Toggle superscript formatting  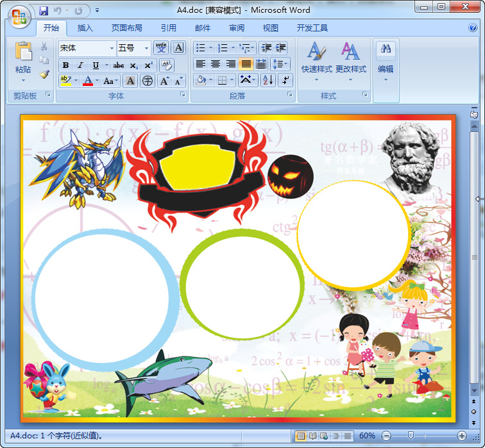pos(148,65)
